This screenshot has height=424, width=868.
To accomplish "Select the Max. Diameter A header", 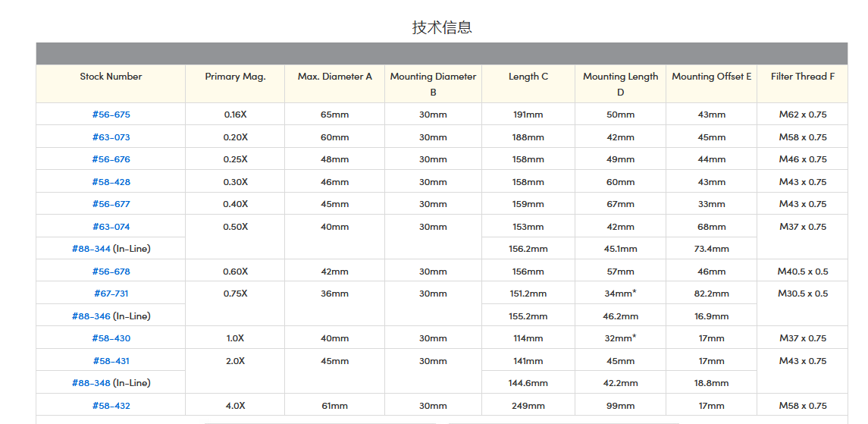I will pyautogui.click(x=334, y=77).
